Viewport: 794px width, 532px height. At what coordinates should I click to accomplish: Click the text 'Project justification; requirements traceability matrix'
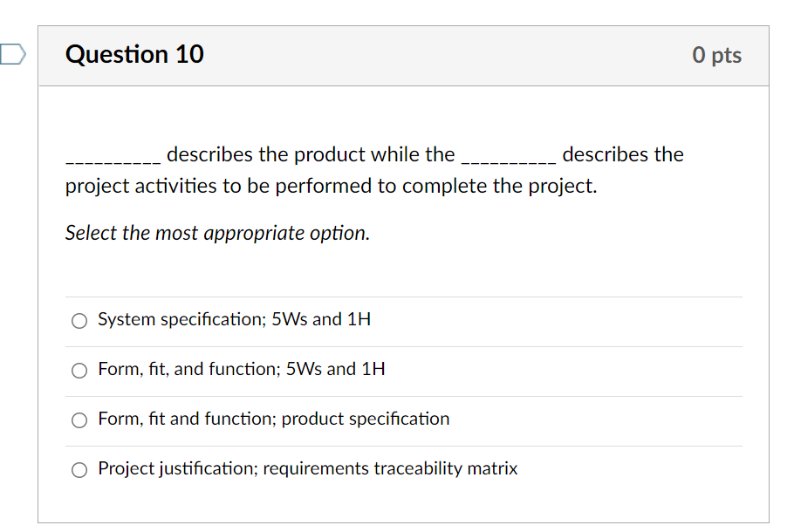pos(308,468)
